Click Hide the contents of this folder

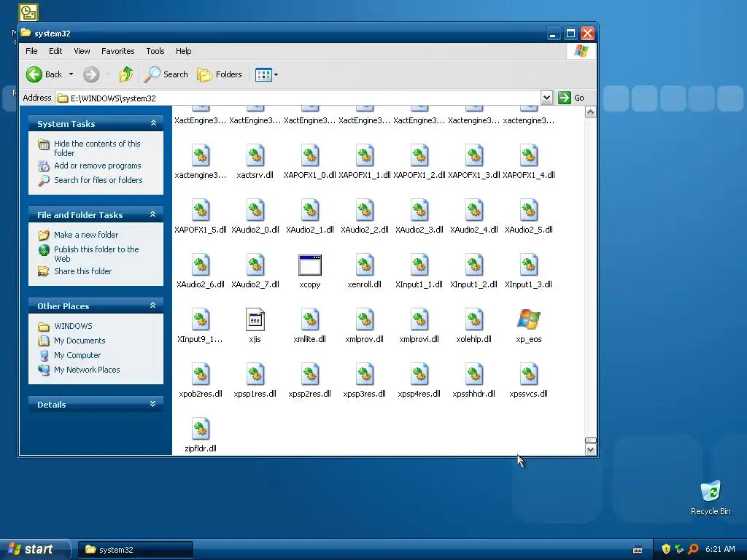97,148
